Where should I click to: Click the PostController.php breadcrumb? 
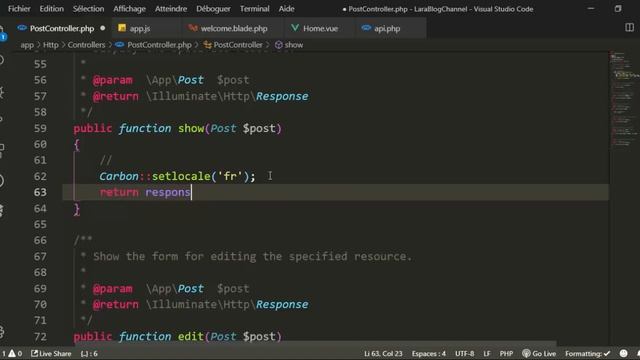(159, 45)
